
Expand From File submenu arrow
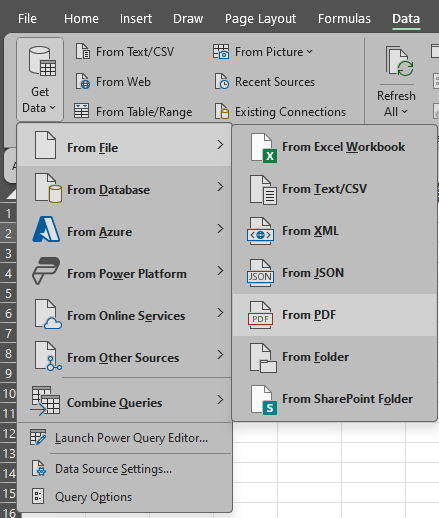220,145
